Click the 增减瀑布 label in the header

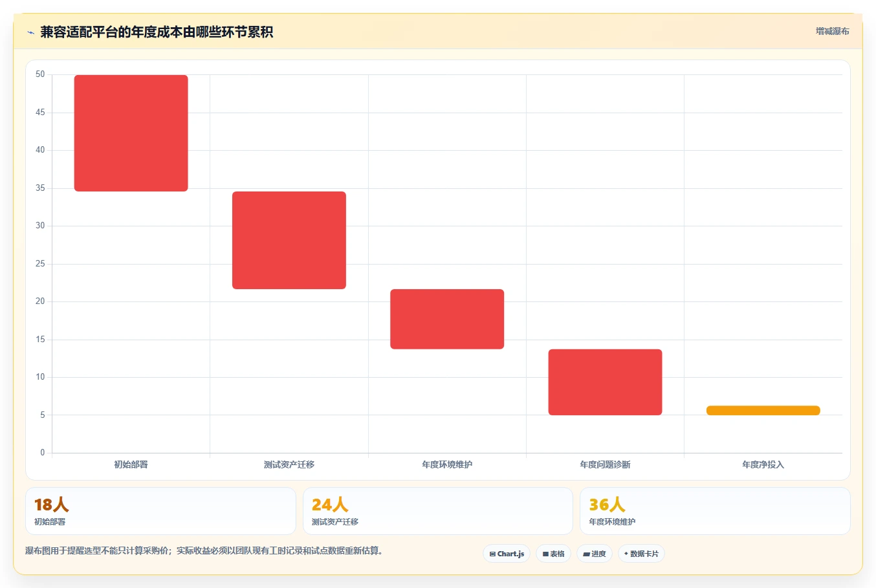pyautogui.click(x=832, y=31)
